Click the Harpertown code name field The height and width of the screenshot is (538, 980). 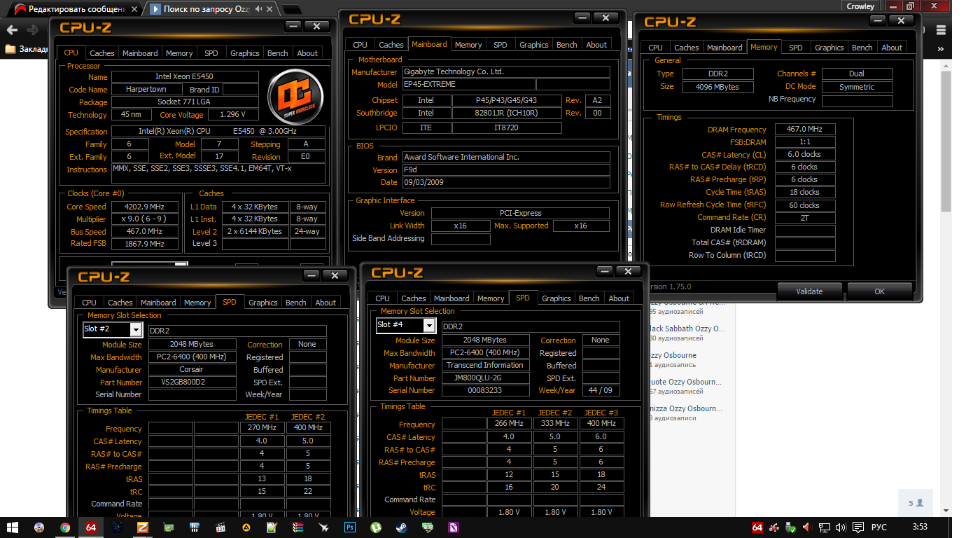click(x=146, y=90)
